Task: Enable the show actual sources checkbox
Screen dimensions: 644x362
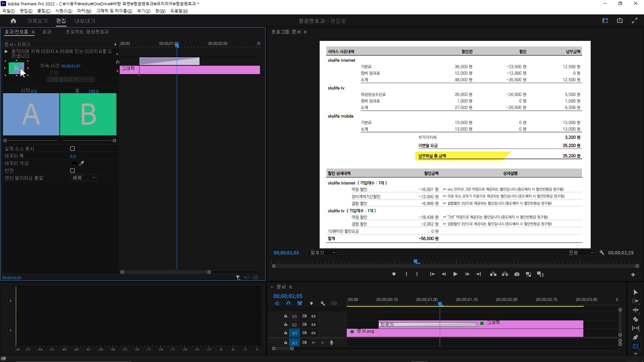Action: click(x=72, y=148)
